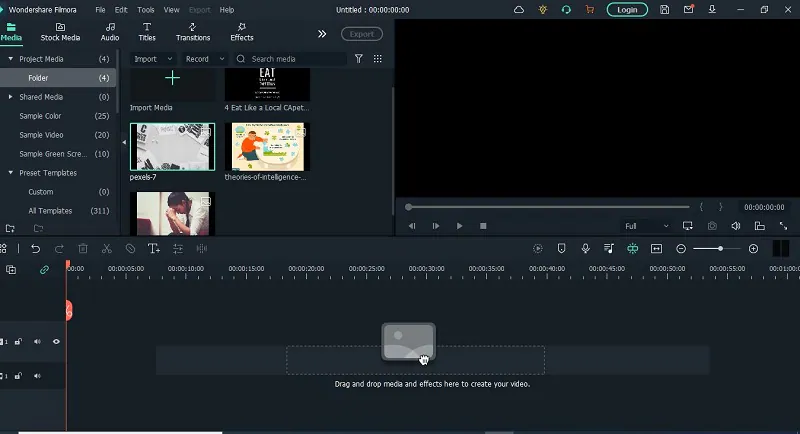Click the zoom-to-fit timeline icon

[657, 249]
